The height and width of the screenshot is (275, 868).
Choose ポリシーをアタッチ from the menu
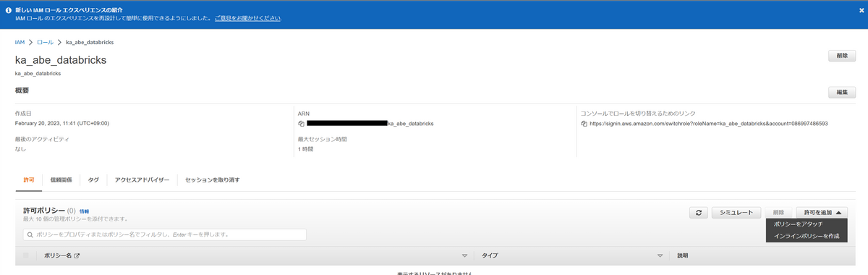798,224
